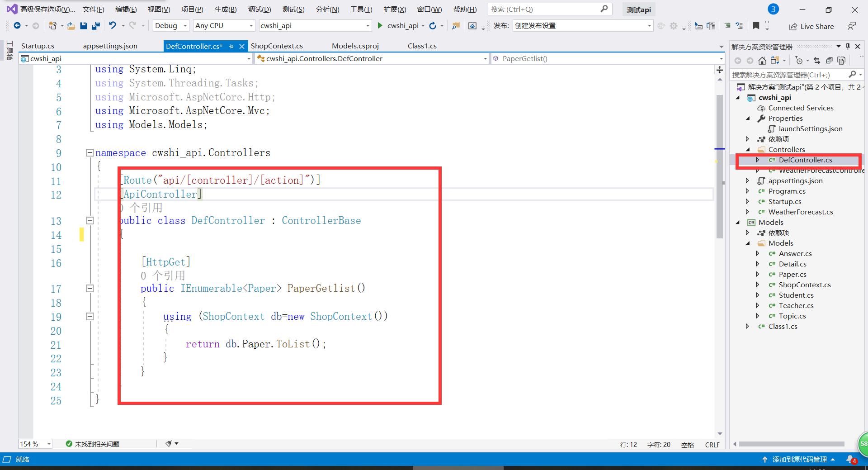Click the Sync with Active Document icon

(817, 60)
